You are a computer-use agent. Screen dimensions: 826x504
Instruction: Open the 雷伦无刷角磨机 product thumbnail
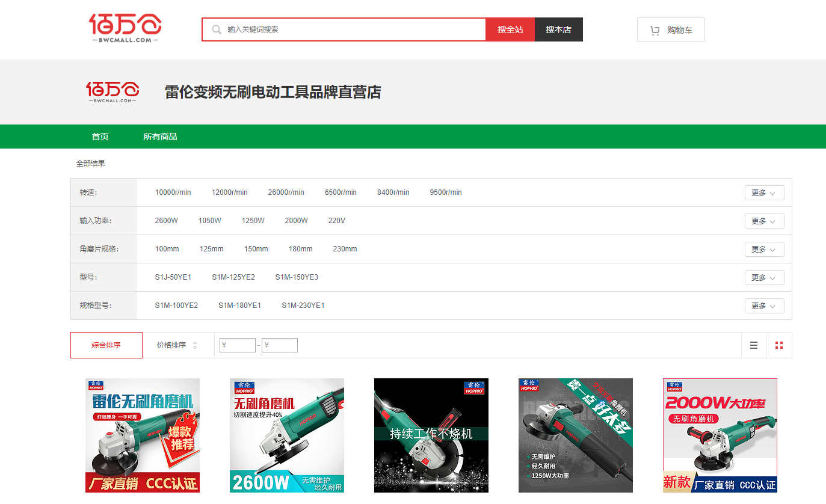click(143, 435)
